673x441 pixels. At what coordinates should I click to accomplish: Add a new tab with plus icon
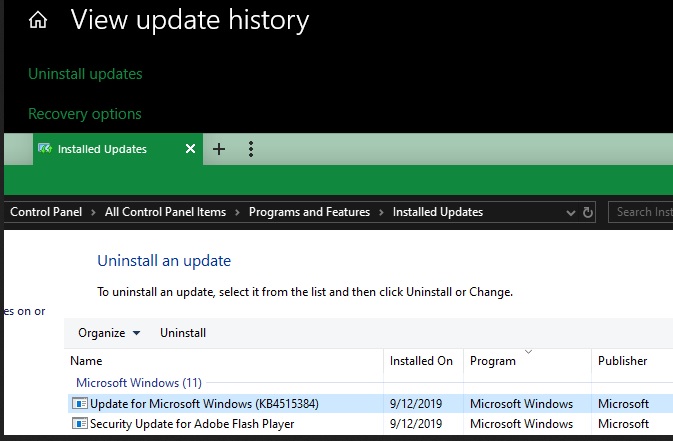point(219,149)
